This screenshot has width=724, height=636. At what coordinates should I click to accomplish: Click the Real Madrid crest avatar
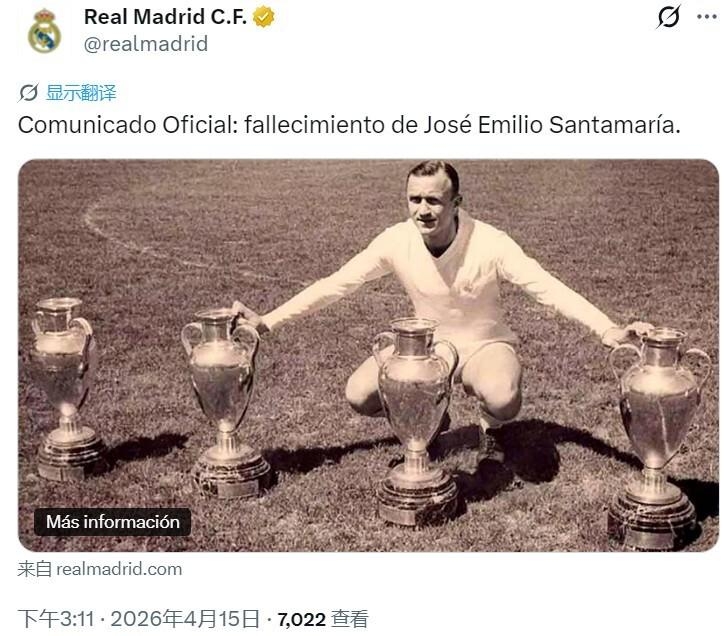pos(44,31)
